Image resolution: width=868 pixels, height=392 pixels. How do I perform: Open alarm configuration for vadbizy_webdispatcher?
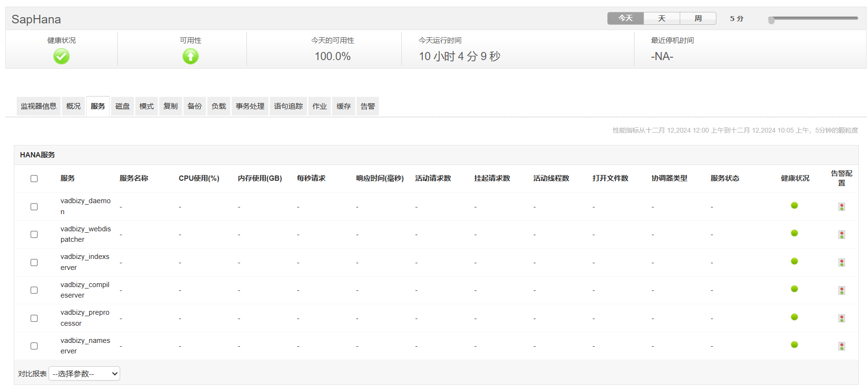coord(842,235)
